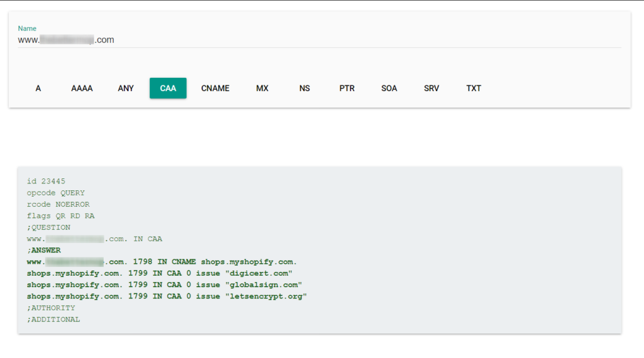
Task: Click the CAA letsencrypt.org record line
Action: [167, 296]
